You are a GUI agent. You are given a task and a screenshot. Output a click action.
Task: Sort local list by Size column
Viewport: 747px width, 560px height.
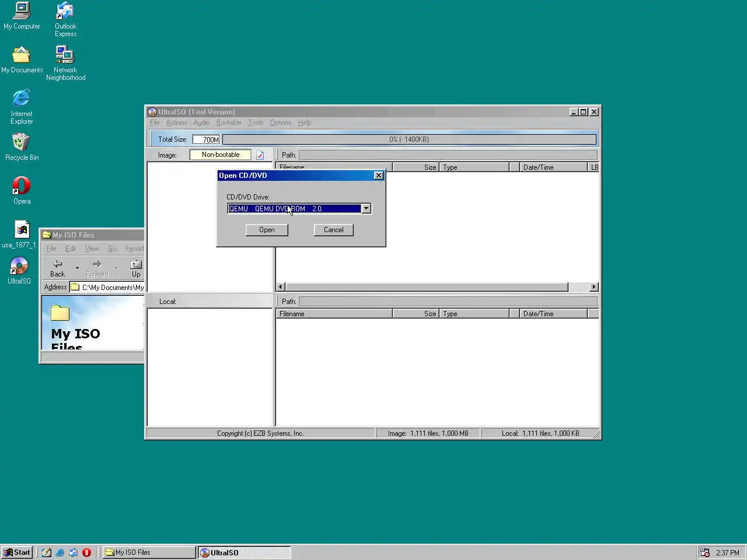tap(416, 314)
